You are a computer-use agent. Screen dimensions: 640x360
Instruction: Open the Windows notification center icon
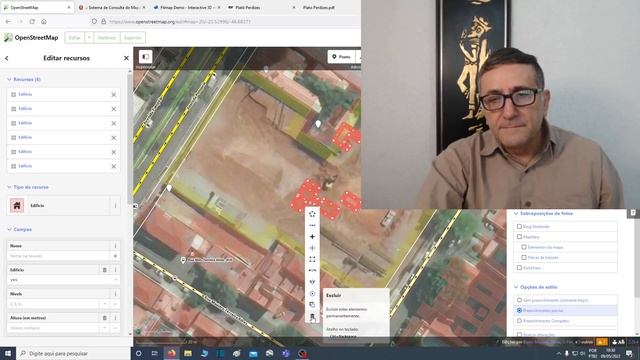629,353
